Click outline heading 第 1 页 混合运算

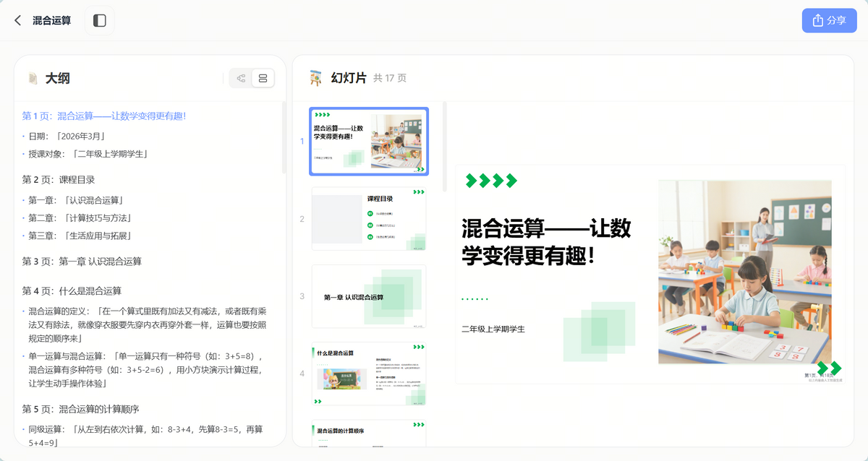click(x=104, y=116)
